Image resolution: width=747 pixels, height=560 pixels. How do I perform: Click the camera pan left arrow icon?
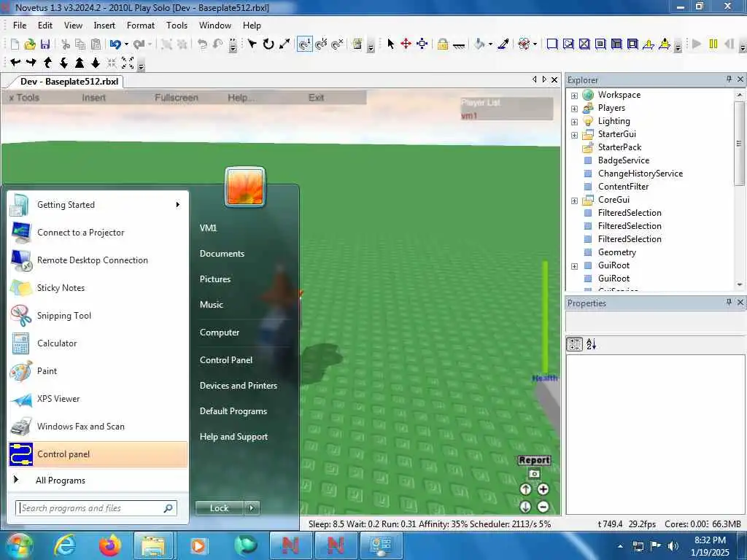click(15, 63)
